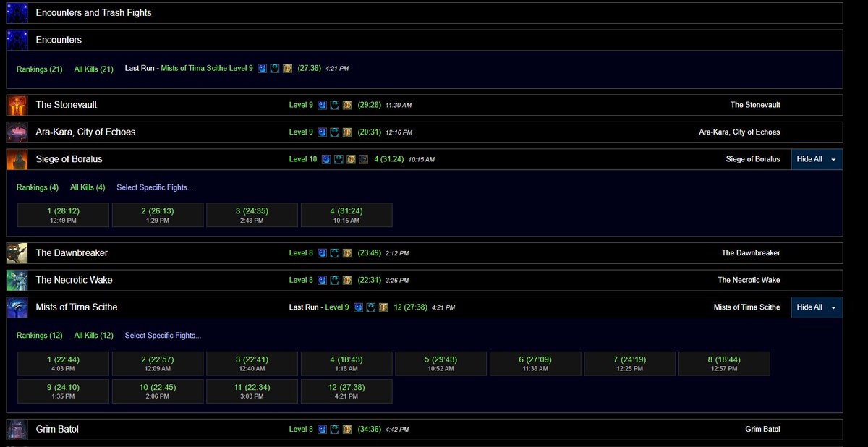Expand Ara-Kara, City of Echoes row

coord(425,132)
